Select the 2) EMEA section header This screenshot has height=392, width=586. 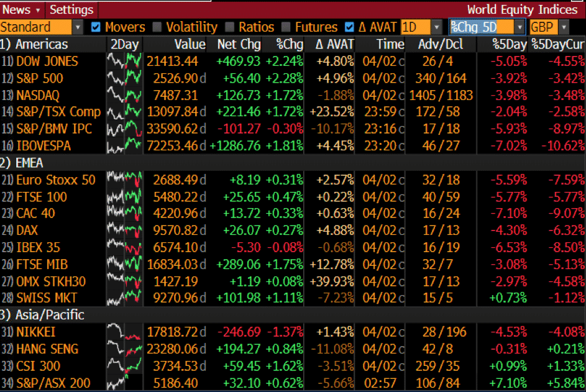(x=22, y=163)
